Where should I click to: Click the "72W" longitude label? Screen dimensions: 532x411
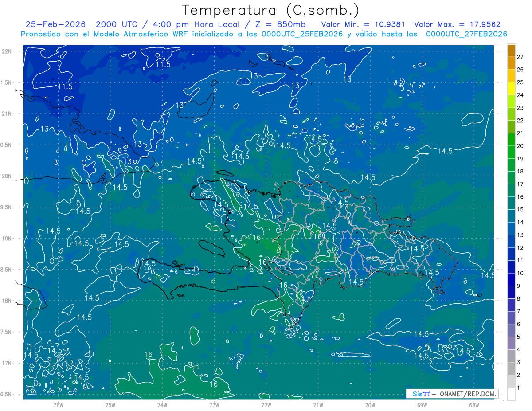pos(266,405)
